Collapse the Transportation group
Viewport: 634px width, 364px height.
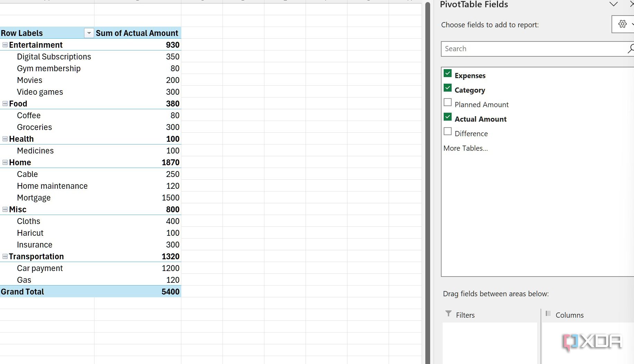[x=4, y=256]
